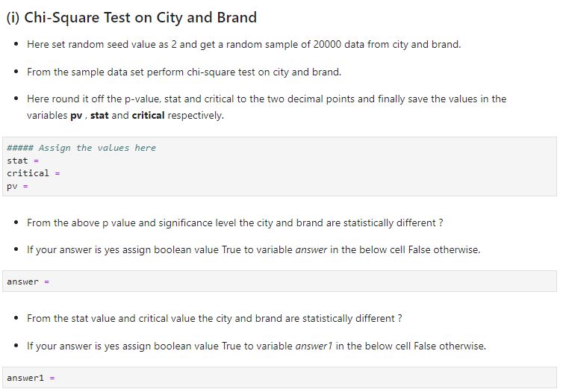This screenshot has width=563, height=392.
Task: Click the equals sign after answer1
Action: (52, 378)
